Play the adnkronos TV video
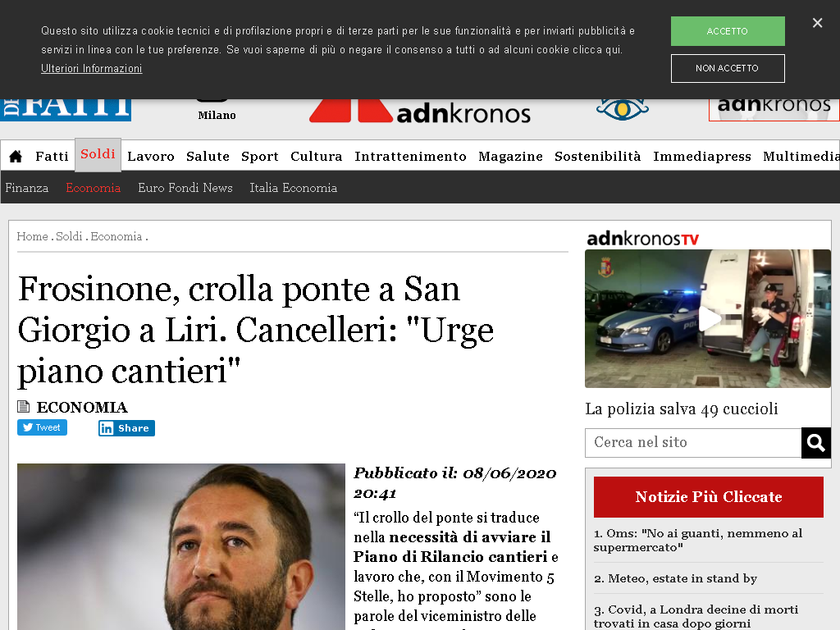 (710, 319)
